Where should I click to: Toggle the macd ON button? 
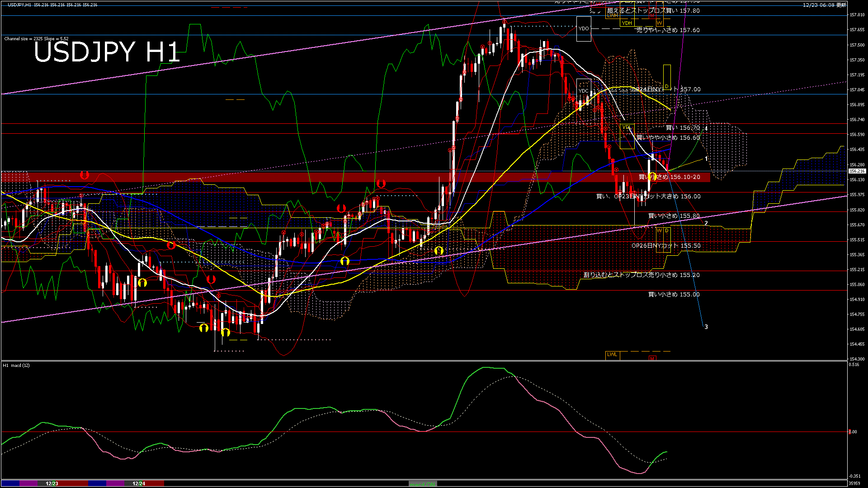coord(423,484)
